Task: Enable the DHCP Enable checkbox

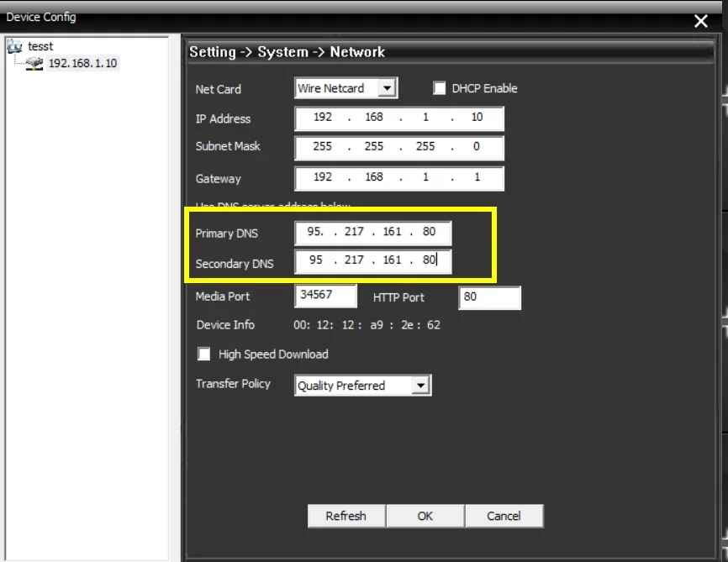Action: click(439, 87)
